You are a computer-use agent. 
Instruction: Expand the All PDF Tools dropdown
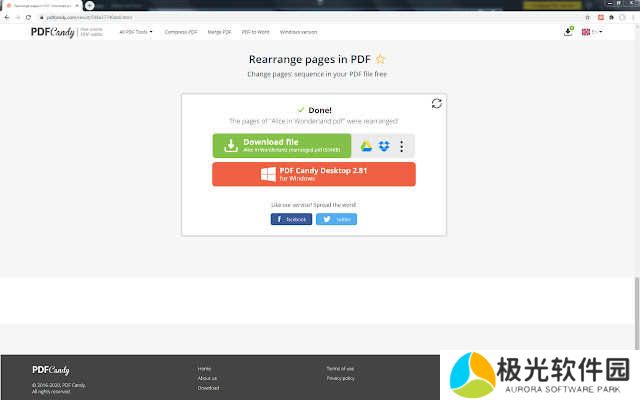point(136,32)
